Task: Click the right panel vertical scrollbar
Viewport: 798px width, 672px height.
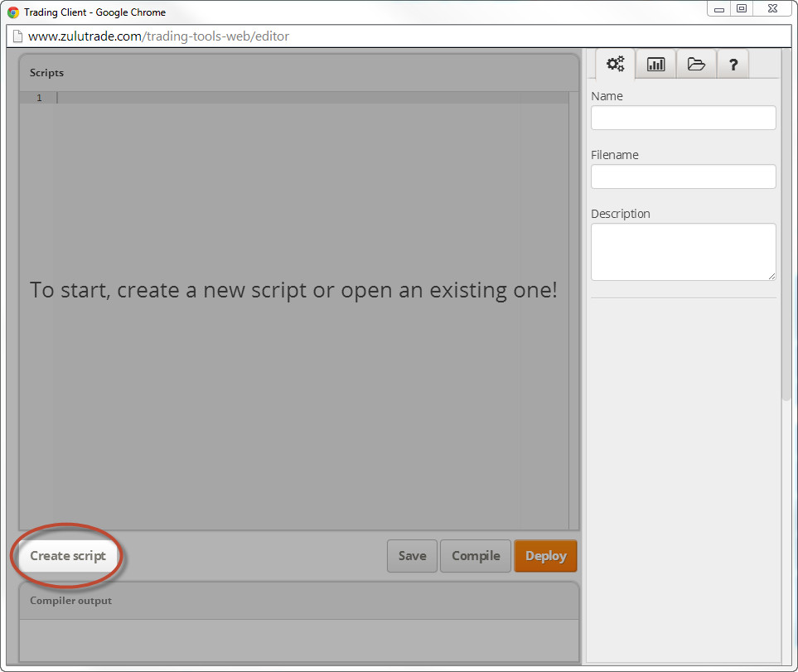Action: pos(786,224)
